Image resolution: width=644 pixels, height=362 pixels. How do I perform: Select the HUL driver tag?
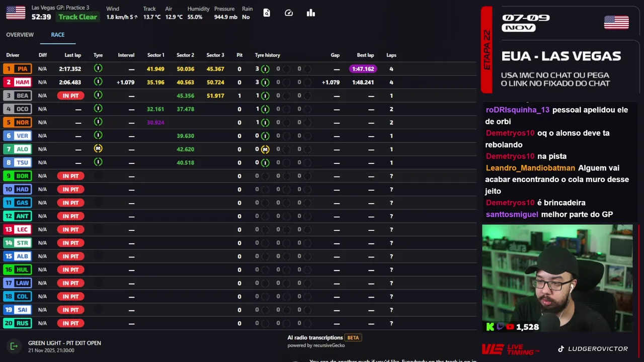pos(17,269)
